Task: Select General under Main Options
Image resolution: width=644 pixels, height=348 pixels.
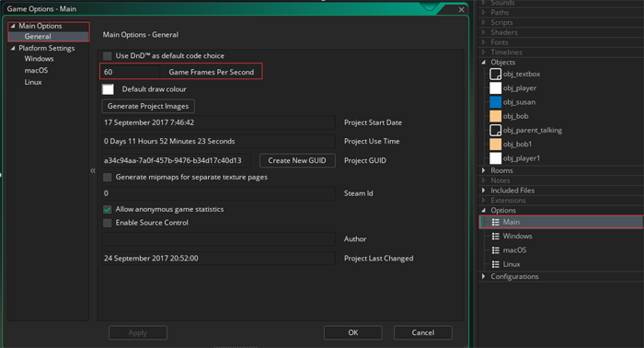Action: pyautogui.click(x=38, y=37)
